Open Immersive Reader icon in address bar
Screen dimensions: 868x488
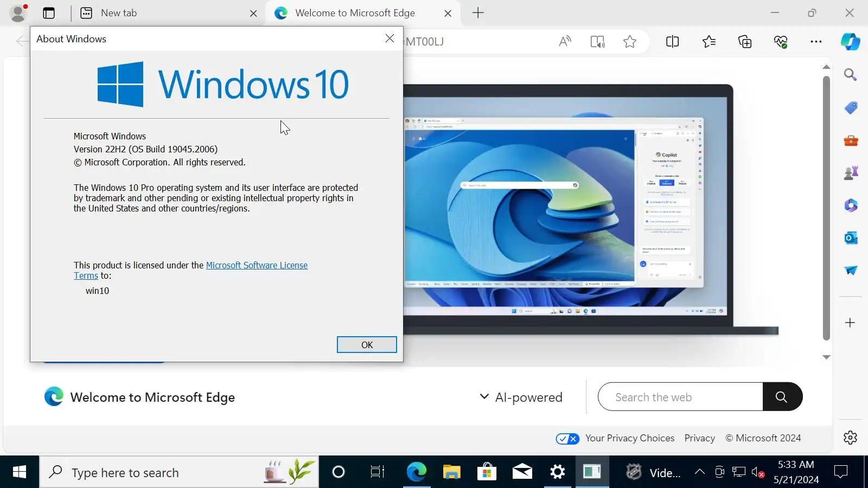pos(597,42)
